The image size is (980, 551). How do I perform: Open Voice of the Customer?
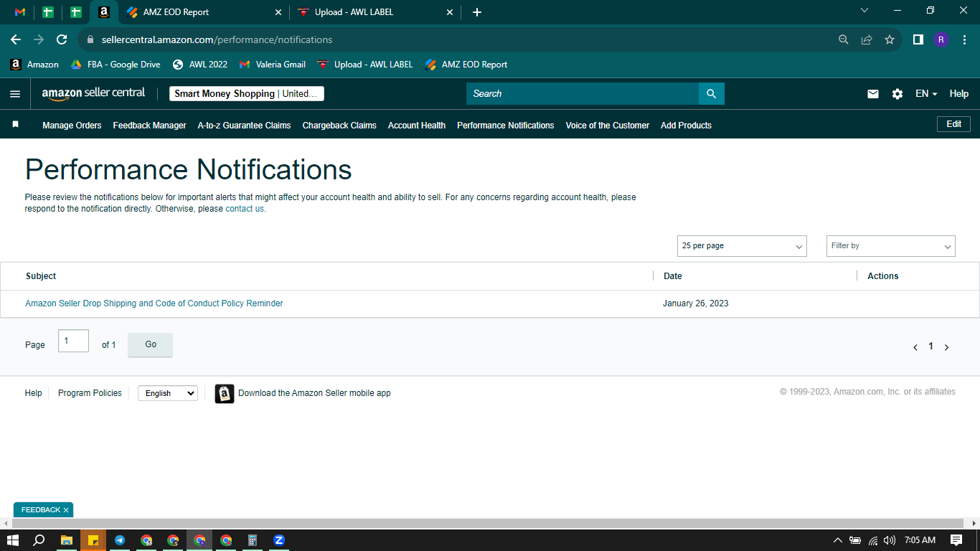pyautogui.click(x=608, y=126)
